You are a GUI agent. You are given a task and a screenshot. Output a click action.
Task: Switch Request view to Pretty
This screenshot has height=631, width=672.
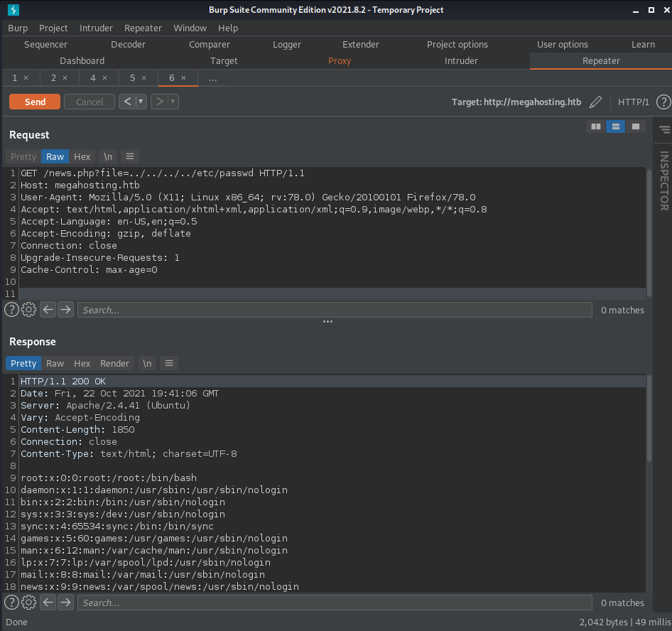coord(23,156)
